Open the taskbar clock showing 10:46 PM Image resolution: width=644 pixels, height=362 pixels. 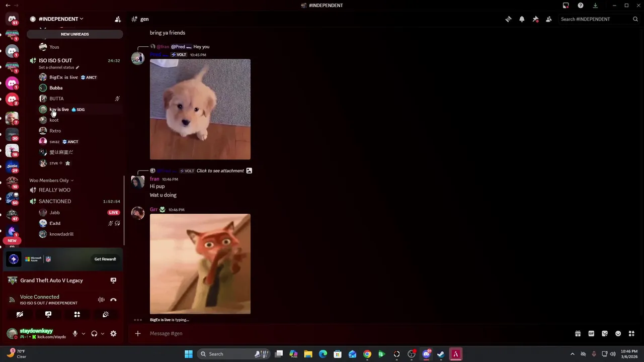tap(629, 354)
